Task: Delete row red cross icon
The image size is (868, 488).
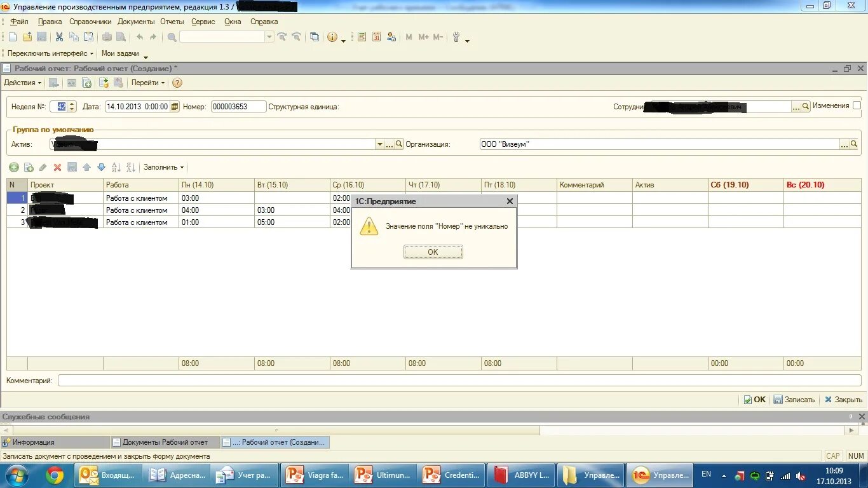Action: tap(57, 168)
